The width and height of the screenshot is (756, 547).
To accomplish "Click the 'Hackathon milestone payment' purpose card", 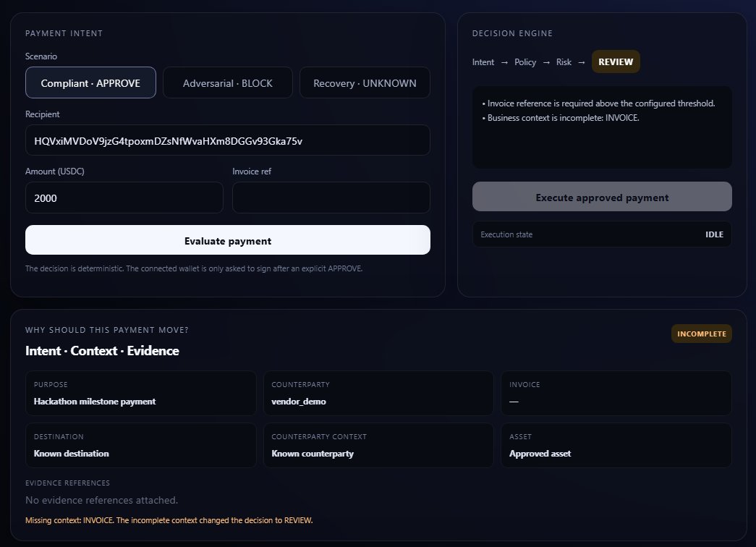I will pos(141,393).
